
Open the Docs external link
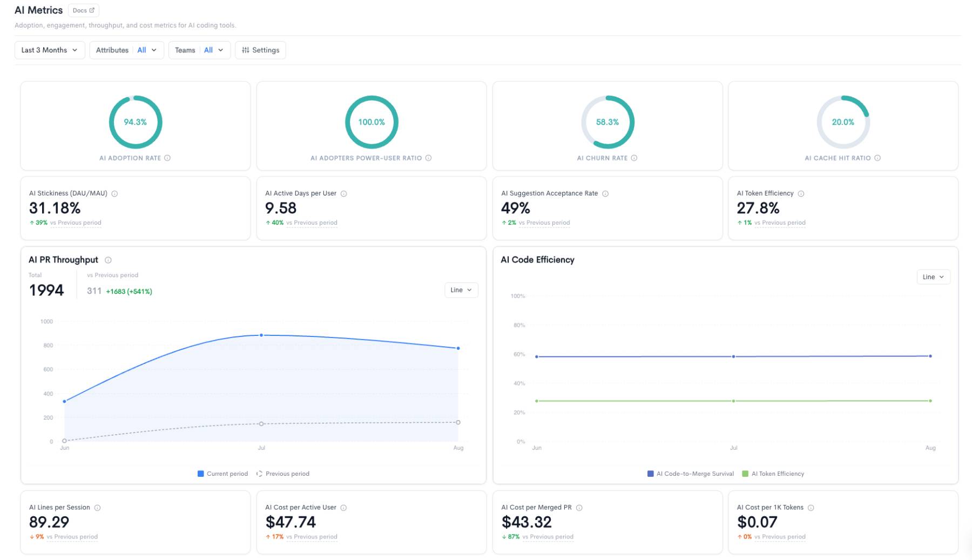coord(83,10)
